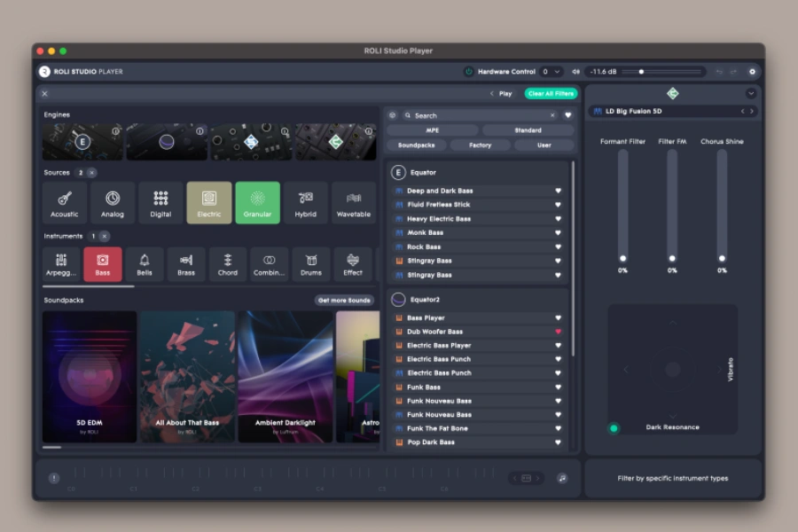798x532 pixels.
Task: Open Ambient Darklight soundpack thumbnail
Action: tap(286, 377)
